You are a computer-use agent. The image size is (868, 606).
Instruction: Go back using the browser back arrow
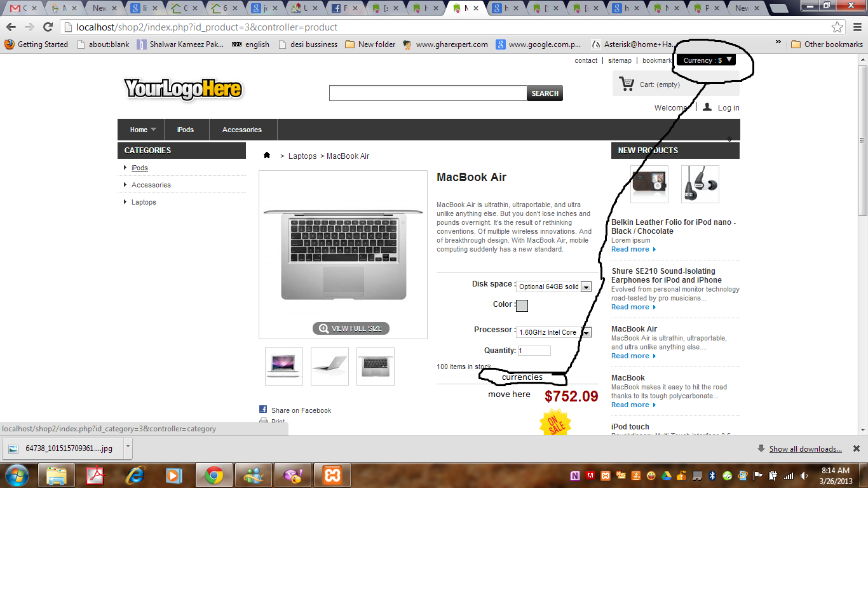11,27
